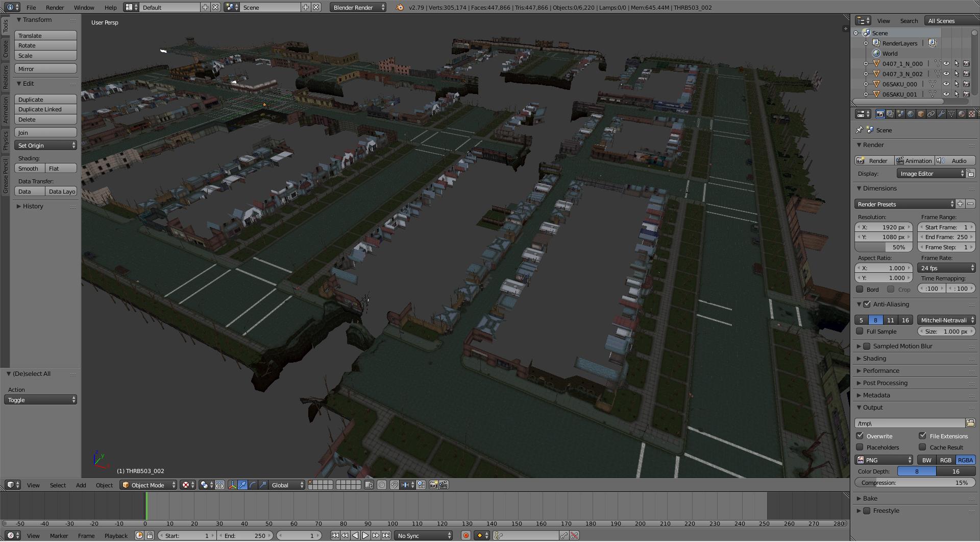Open the Object Mode dropdown
Image resolution: width=980 pixels, height=542 pixels.
tap(148, 485)
